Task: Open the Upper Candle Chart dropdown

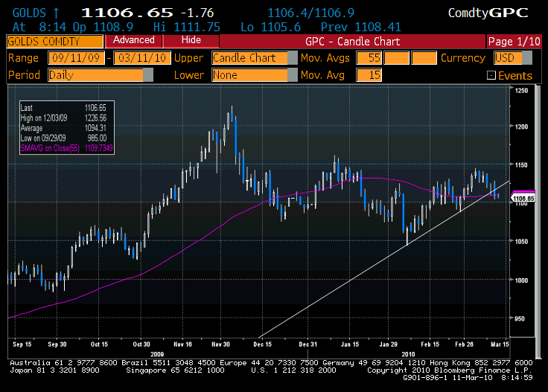Action: point(255,58)
